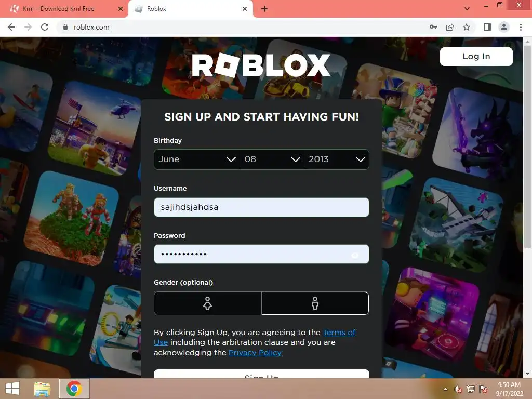Click the page vertical scrollbar thumb
Viewport: 532px width, 399px height.
point(527,146)
